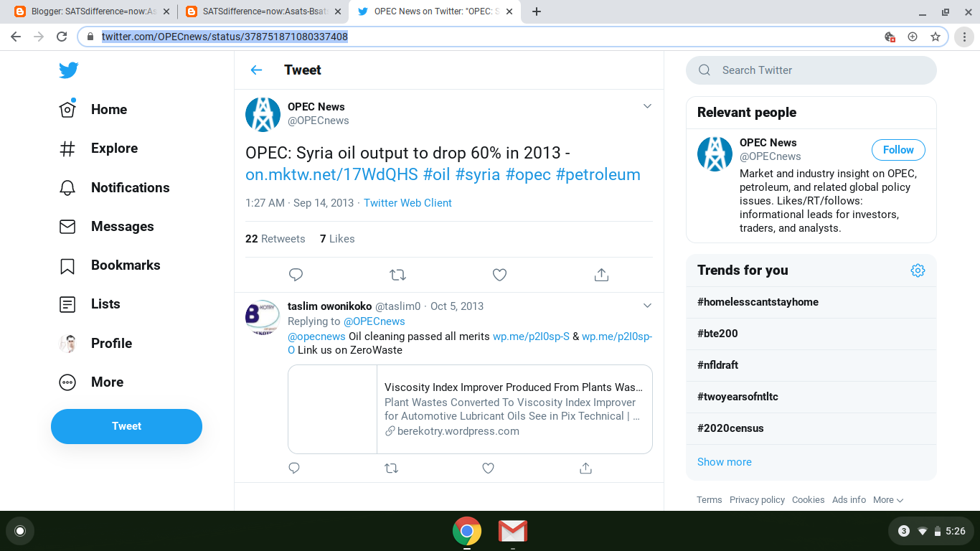Click the #opec hashtag
The height and width of the screenshot is (551, 980).
click(x=528, y=174)
